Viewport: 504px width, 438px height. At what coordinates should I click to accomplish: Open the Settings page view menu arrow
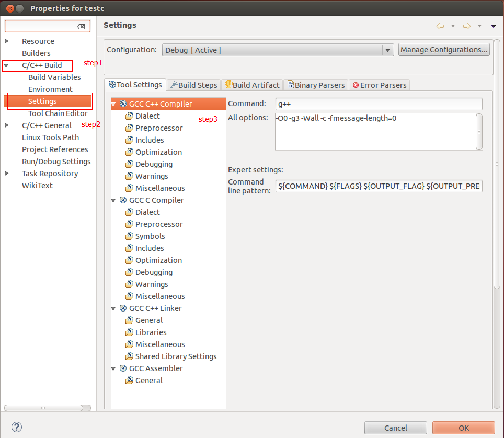point(494,26)
